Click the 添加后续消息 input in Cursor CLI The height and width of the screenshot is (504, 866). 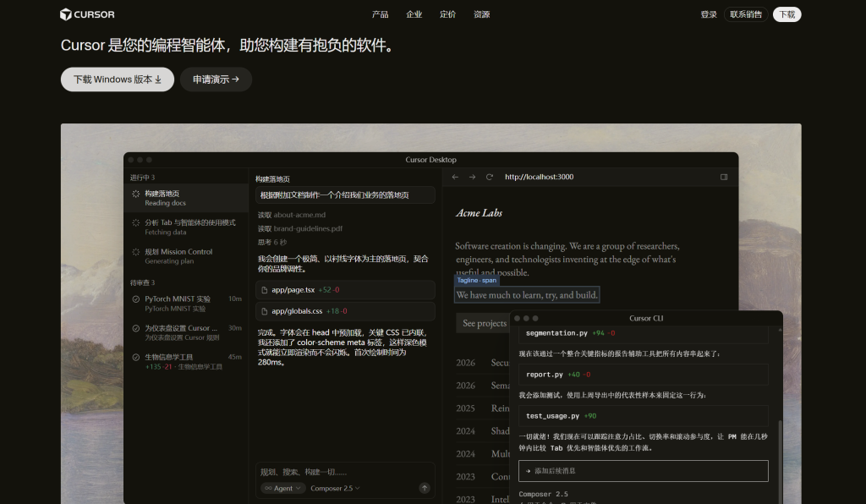tap(644, 471)
